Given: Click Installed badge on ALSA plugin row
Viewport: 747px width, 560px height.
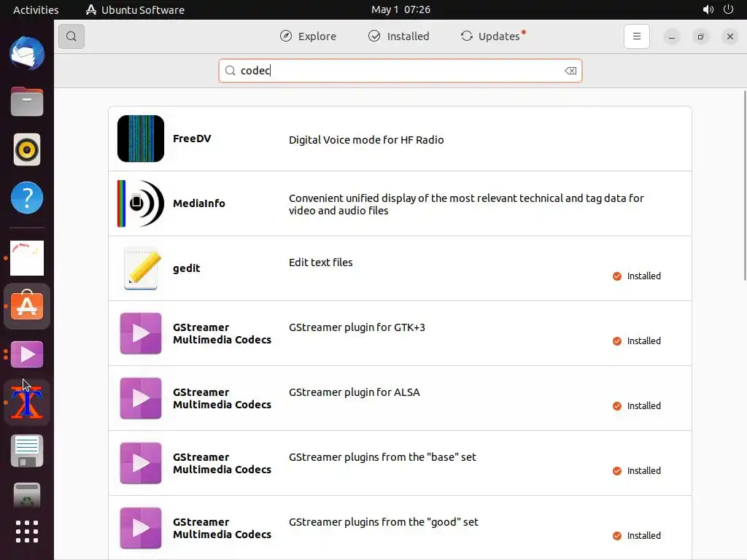Looking at the screenshot, I should pos(636,405).
